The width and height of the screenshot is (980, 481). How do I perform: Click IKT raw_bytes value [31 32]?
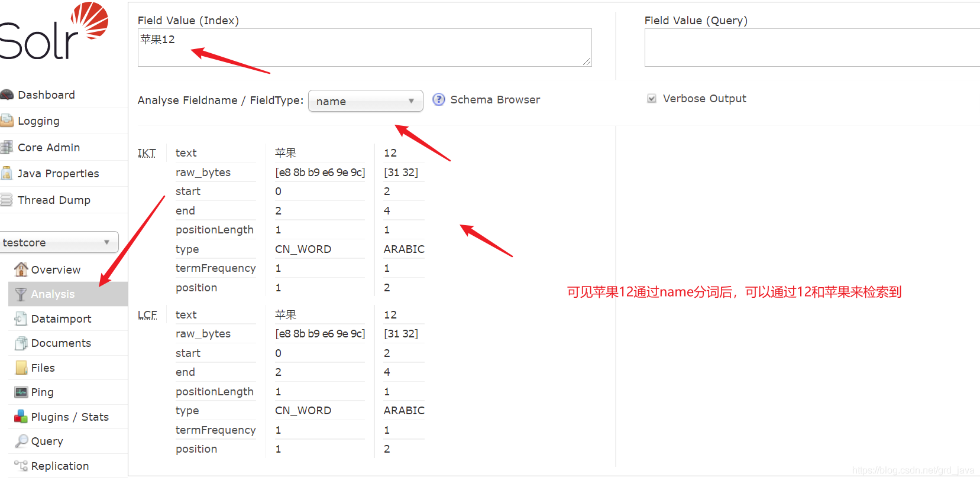[401, 173]
